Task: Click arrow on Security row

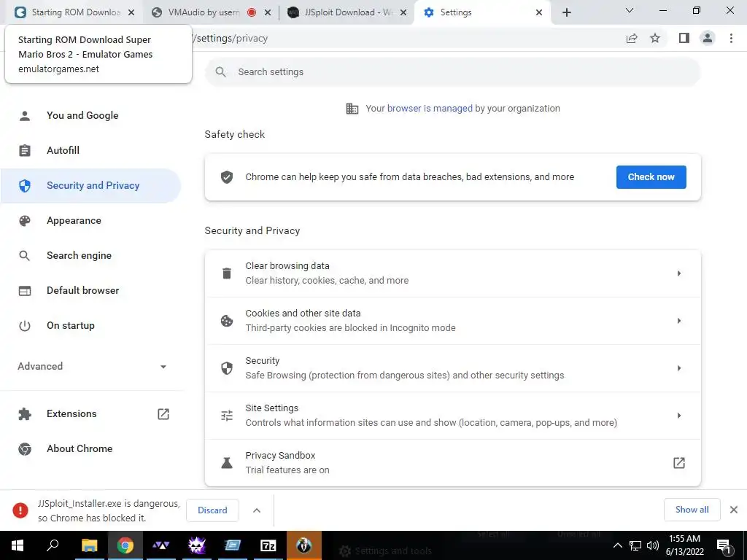Action: tap(679, 368)
